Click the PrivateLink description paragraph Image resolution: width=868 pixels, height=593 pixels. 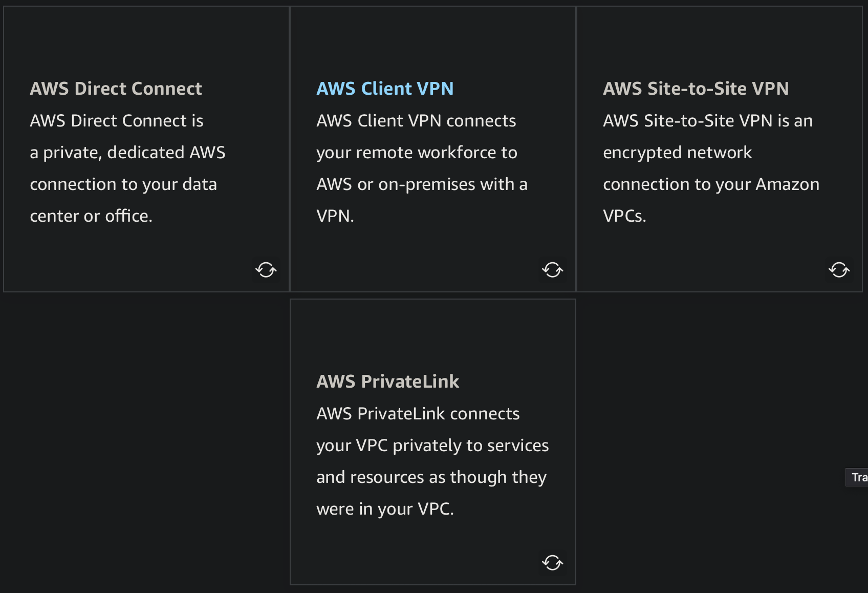tap(433, 461)
